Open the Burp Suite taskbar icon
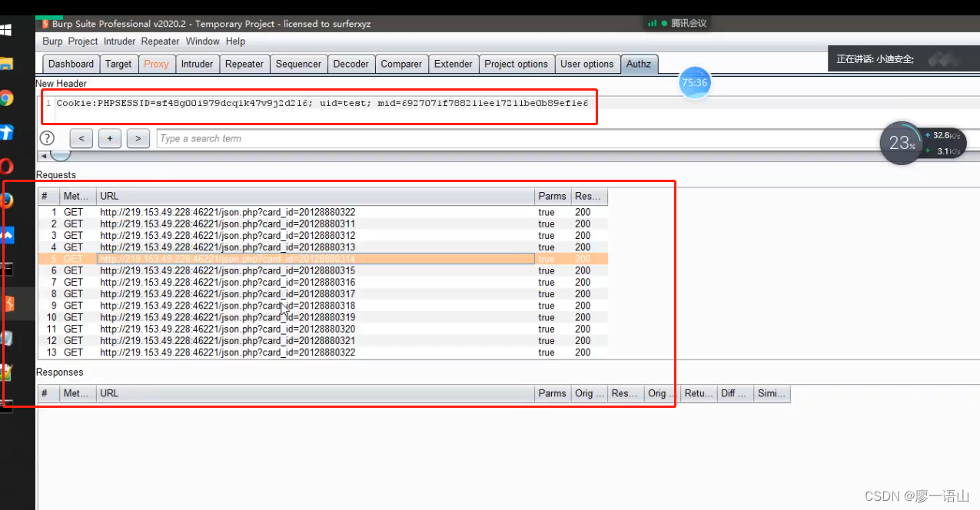The height and width of the screenshot is (510, 980). [8, 303]
